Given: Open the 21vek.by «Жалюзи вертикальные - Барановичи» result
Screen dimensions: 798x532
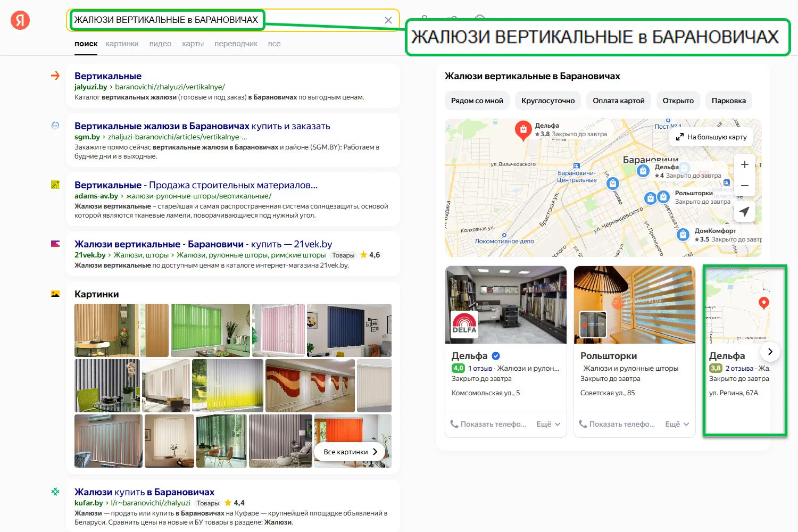Looking at the screenshot, I should (x=203, y=244).
